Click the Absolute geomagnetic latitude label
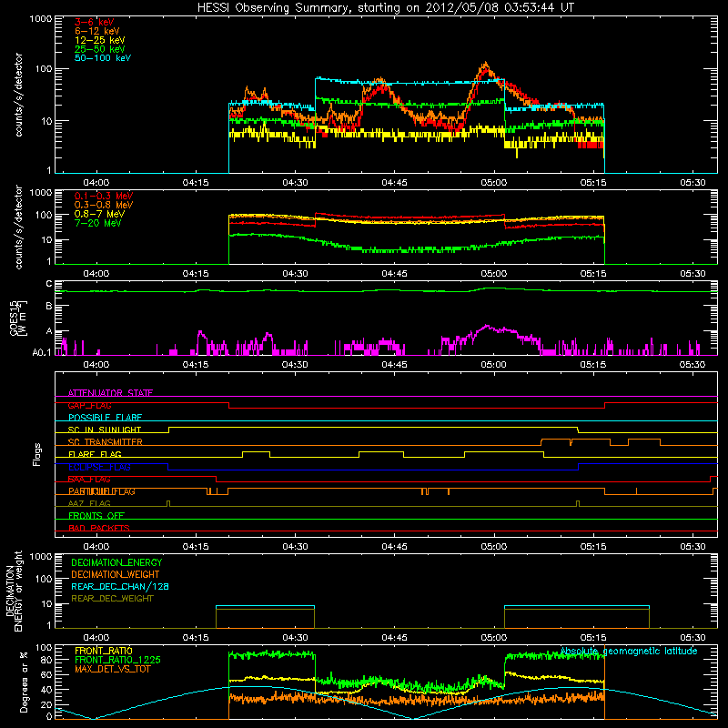 pos(629,652)
